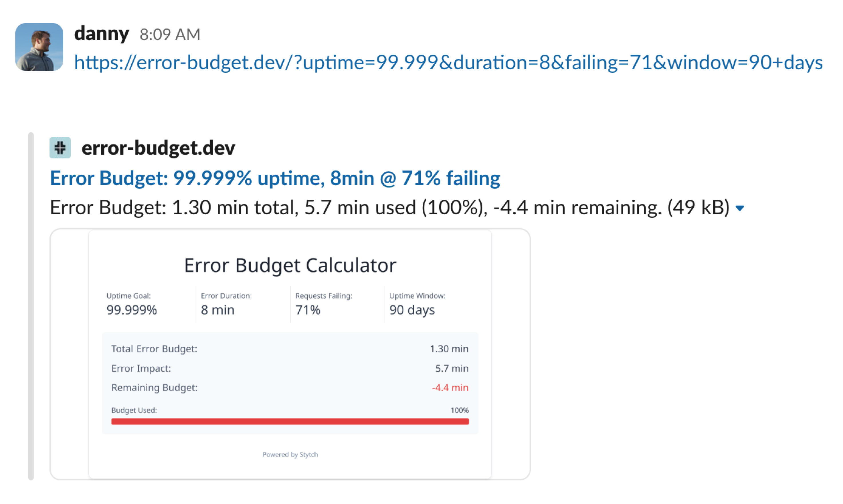The width and height of the screenshot is (843, 504).
Task: Click the username danny
Action: 101,34
